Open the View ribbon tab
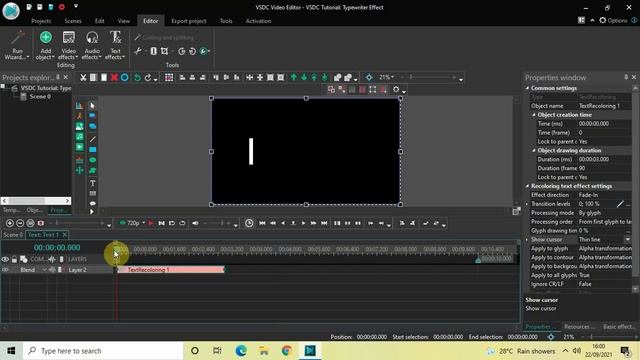Image resolution: width=640 pixels, height=360 pixels. click(123, 21)
